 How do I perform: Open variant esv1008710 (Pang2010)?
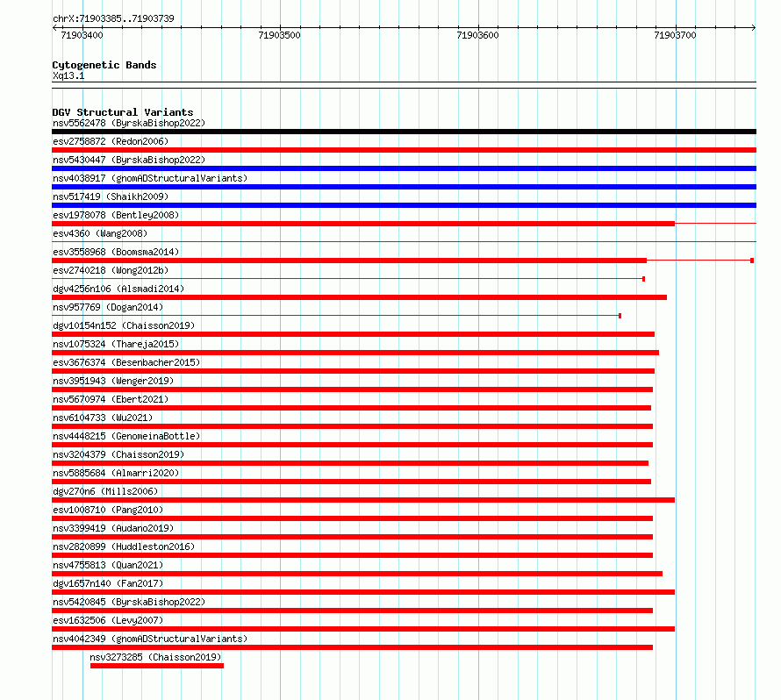108,510
